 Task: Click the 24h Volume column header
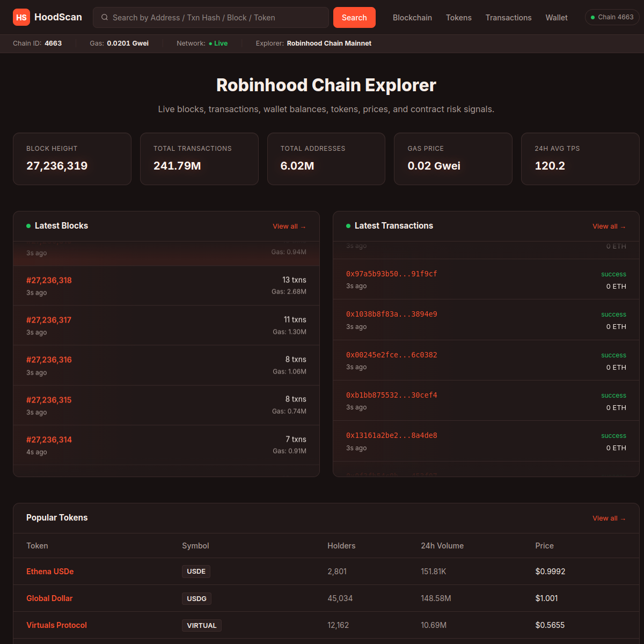pyautogui.click(x=442, y=546)
